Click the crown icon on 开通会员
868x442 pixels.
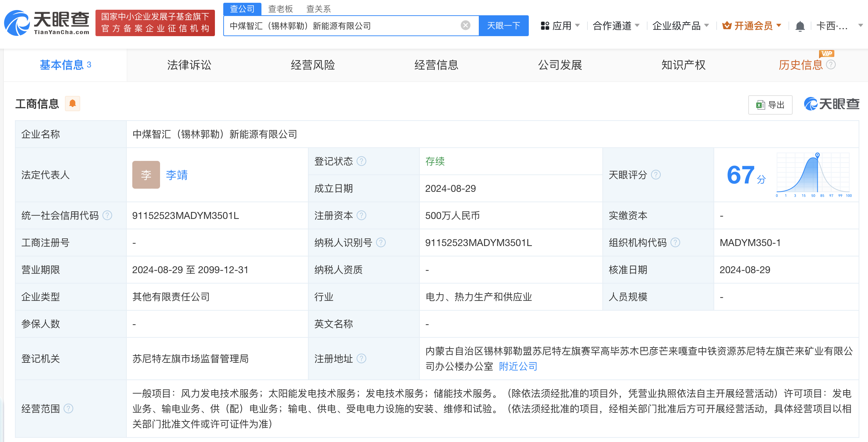[x=727, y=25]
